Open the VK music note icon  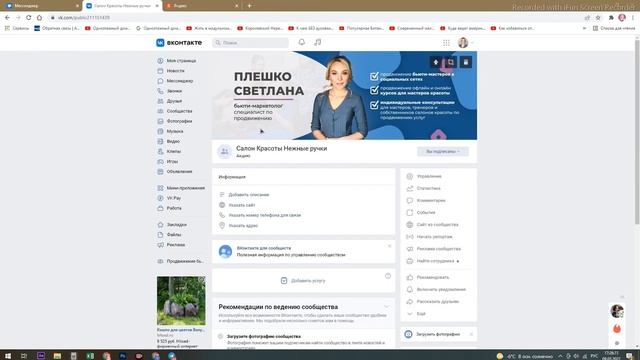point(318,42)
